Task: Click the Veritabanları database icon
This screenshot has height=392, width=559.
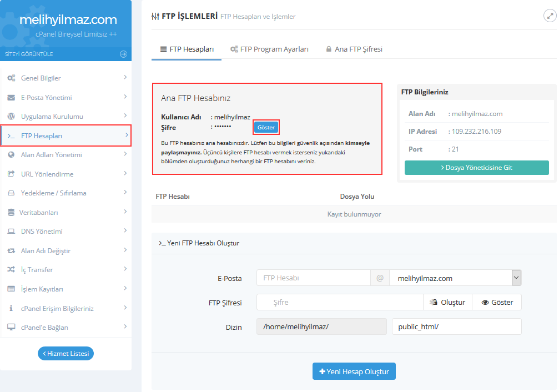Action: click(x=11, y=213)
